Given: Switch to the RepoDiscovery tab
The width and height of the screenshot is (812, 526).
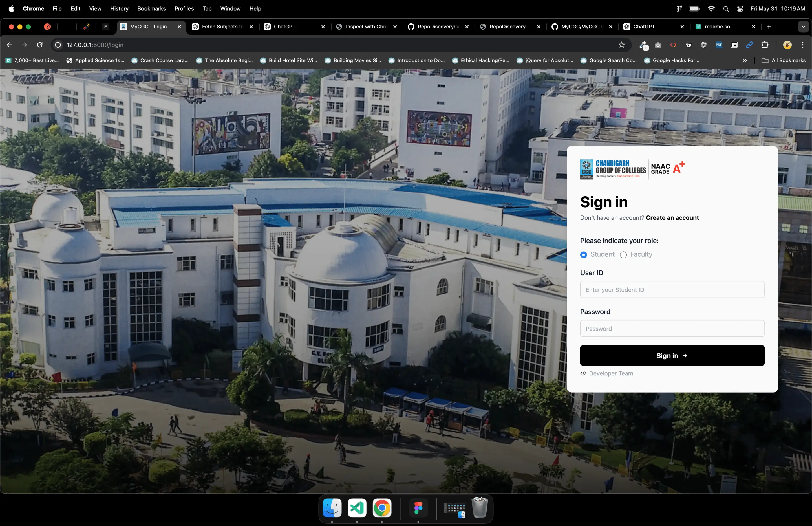Looking at the screenshot, I should 507,27.
